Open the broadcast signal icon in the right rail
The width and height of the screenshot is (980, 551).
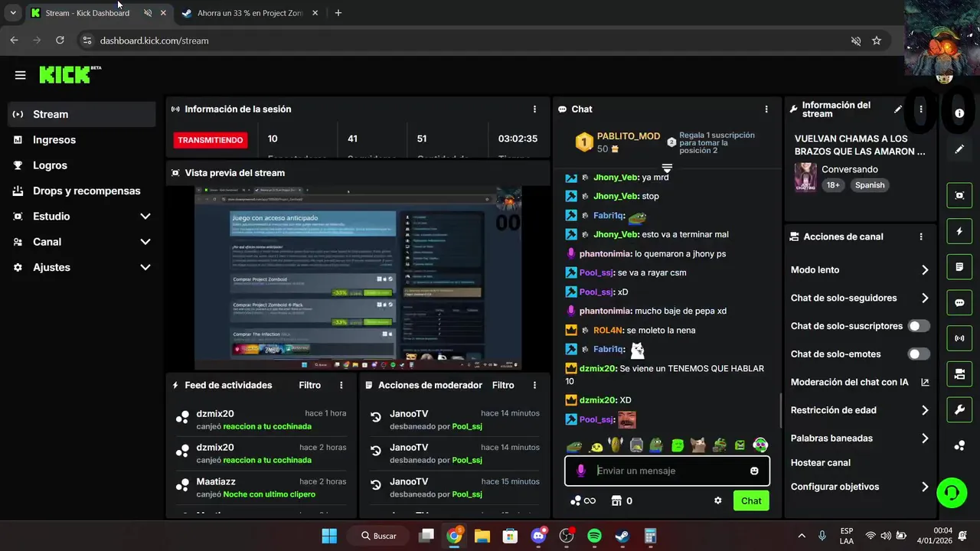click(959, 338)
